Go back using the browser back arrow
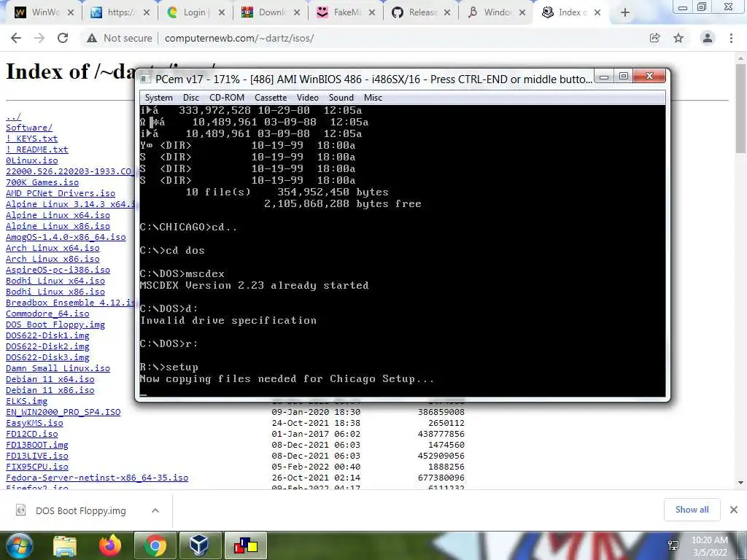The width and height of the screenshot is (747, 560). 16,38
